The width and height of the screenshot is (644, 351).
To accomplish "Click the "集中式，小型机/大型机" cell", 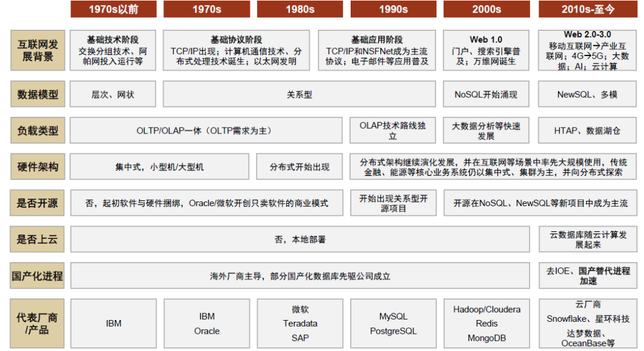I will click(x=159, y=166).
